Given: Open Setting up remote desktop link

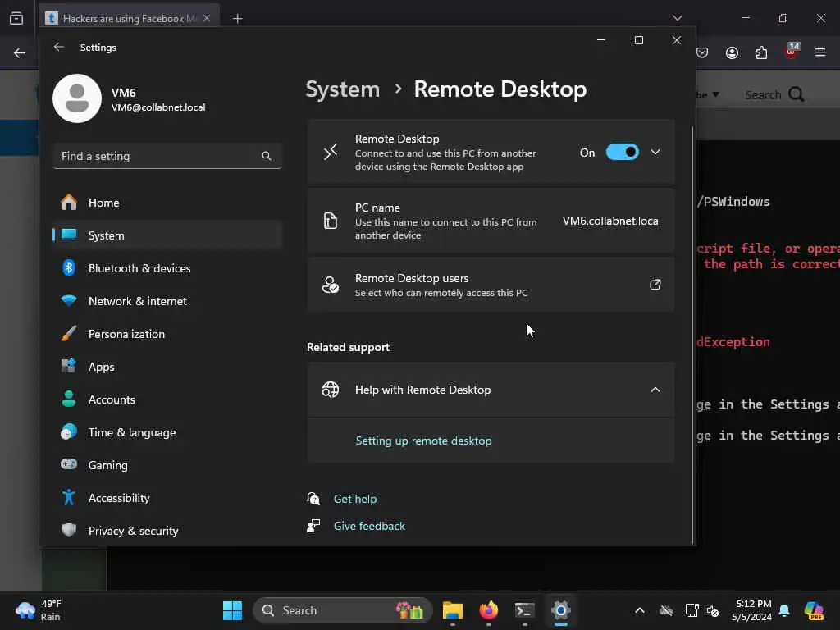Looking at the screenshot, I should tap(423, 441).
